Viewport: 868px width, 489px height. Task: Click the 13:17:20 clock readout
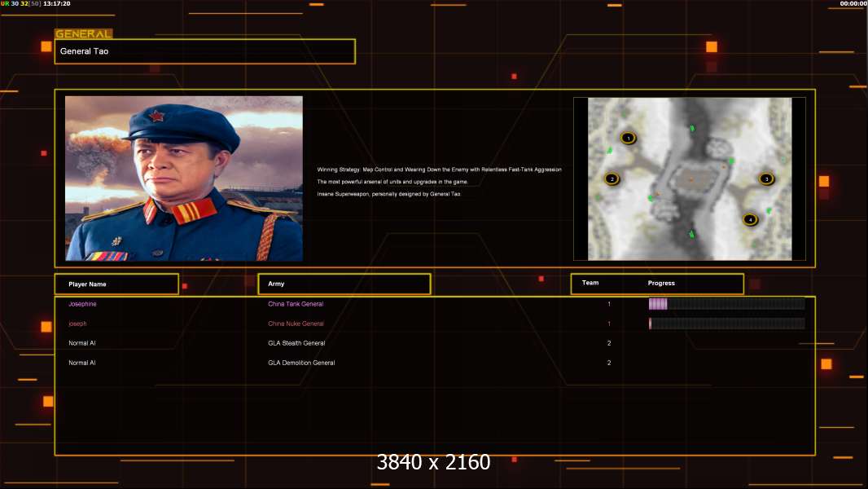point(57,4)
